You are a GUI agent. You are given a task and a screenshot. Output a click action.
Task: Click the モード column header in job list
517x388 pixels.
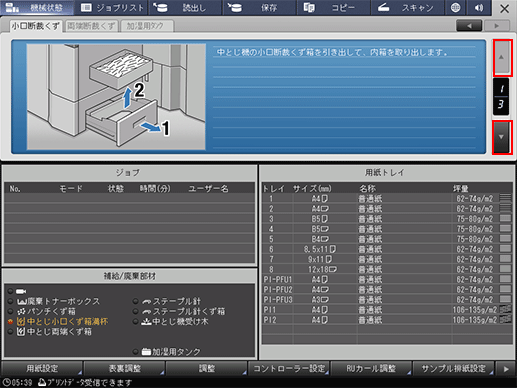[x=71, y=189]
